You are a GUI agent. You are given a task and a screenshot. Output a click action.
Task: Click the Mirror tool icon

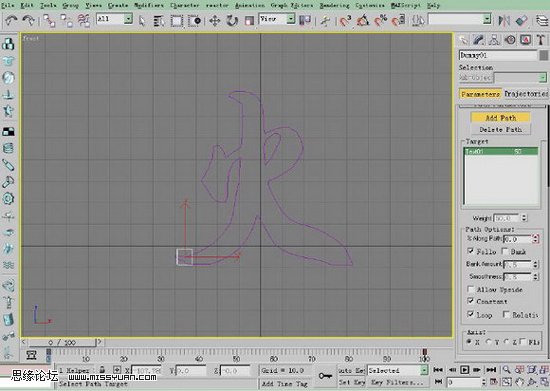point(504,21)
